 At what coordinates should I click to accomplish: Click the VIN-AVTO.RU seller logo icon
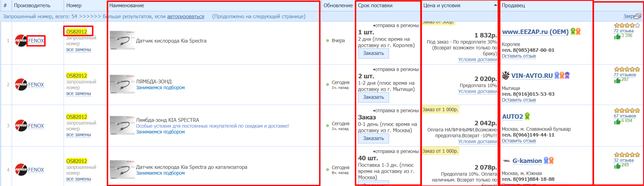[506, 75]
